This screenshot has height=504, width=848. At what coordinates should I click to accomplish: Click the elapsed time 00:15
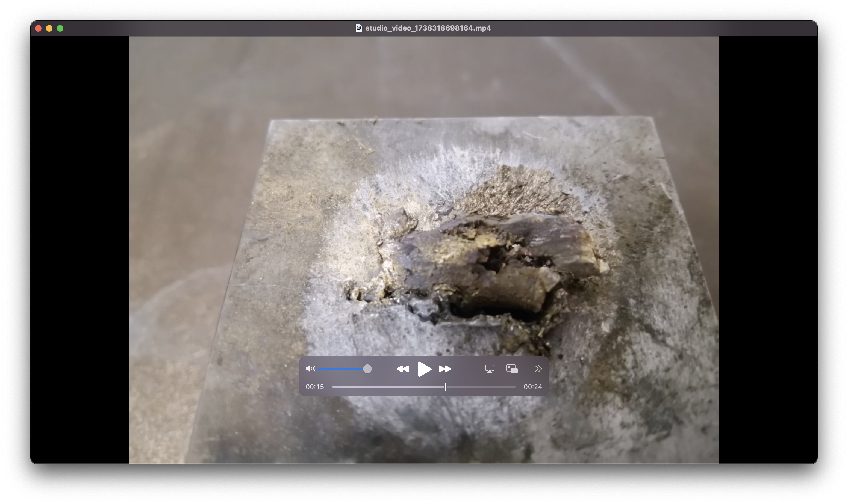pyautogui.click(x=315, y=387)
